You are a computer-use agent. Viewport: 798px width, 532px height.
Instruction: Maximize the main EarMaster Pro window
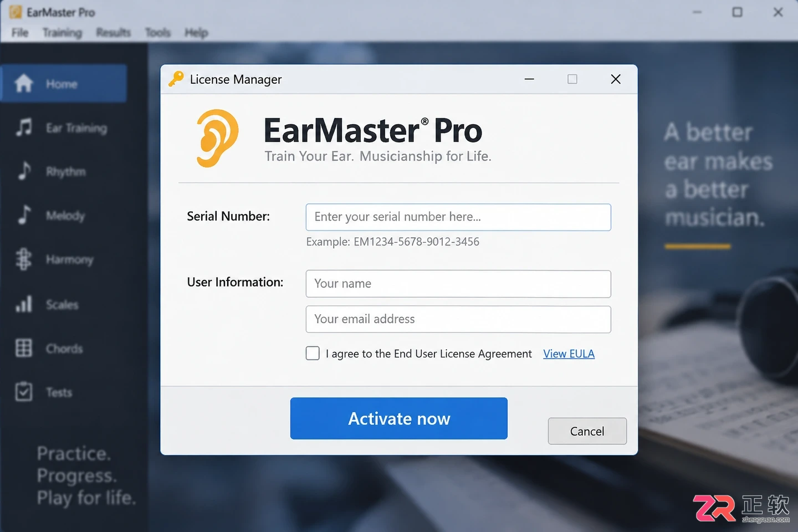[x=737, y=12]
